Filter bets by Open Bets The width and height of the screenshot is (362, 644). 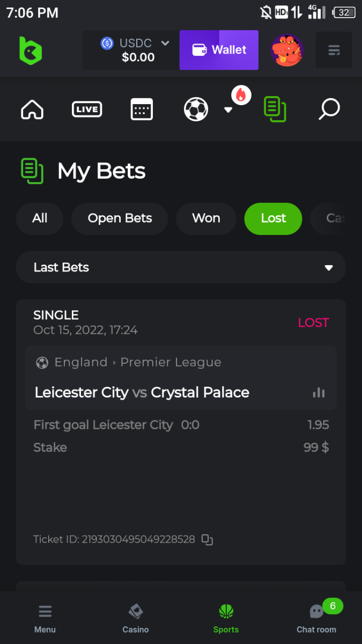coord(120,218)
